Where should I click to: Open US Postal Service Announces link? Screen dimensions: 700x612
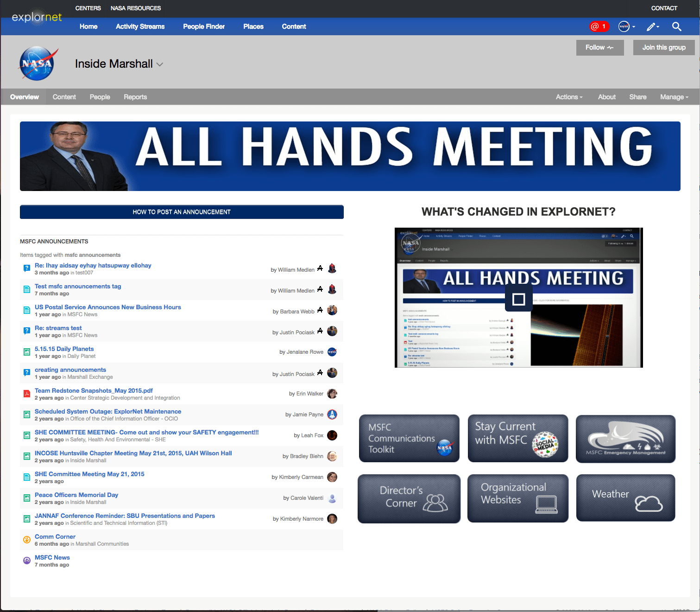(x=107, y=307)
